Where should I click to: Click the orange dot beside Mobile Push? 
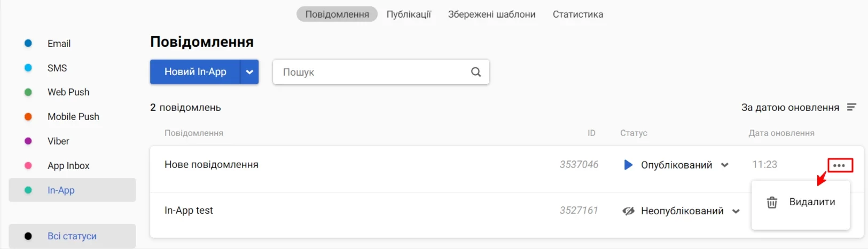click(28, 117)
